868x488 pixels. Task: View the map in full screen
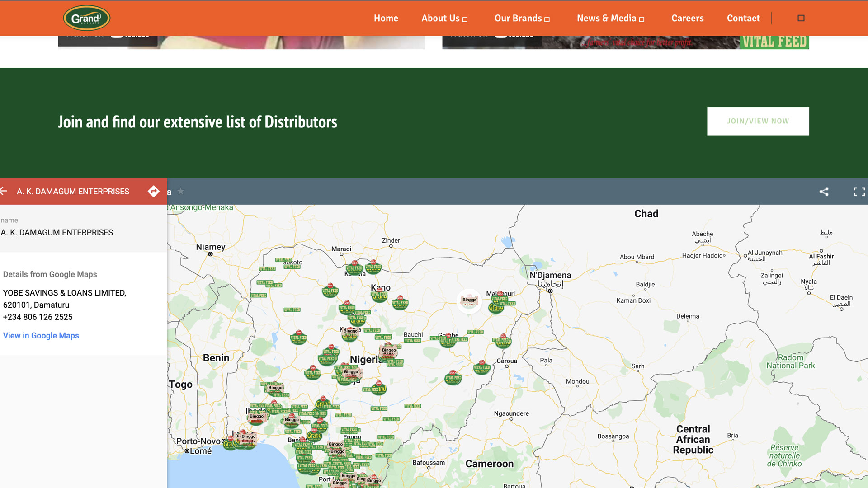(x=859, y=192)
